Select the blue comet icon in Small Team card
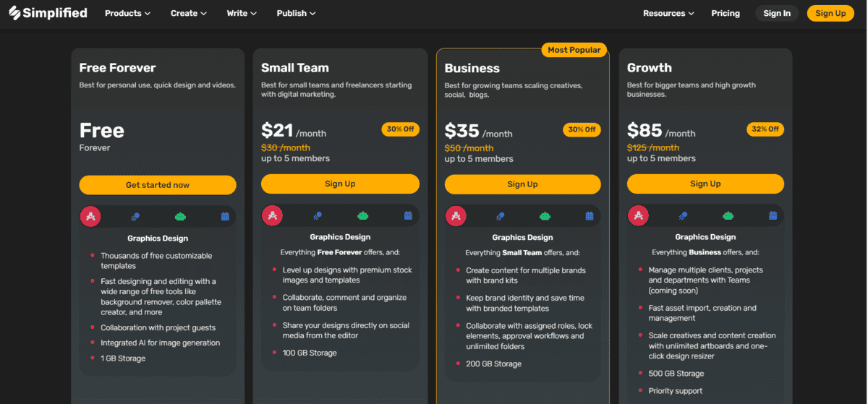Screen dimensions: 868x404 click(x=318, y=215)
